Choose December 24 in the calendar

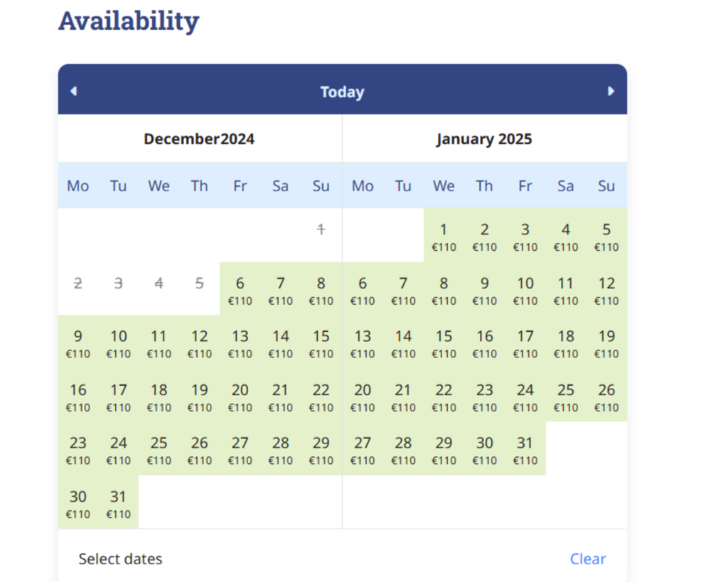pyautogui.click(x=119, y=449)
